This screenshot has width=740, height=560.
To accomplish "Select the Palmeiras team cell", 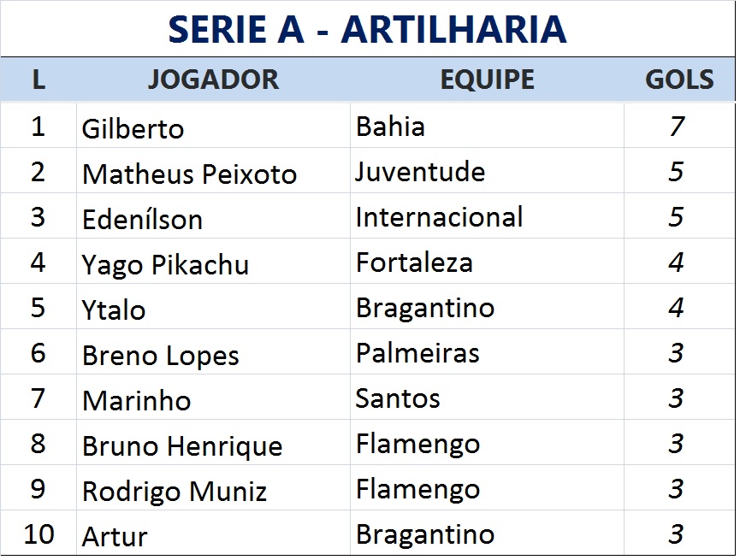I will coord(487,352).
